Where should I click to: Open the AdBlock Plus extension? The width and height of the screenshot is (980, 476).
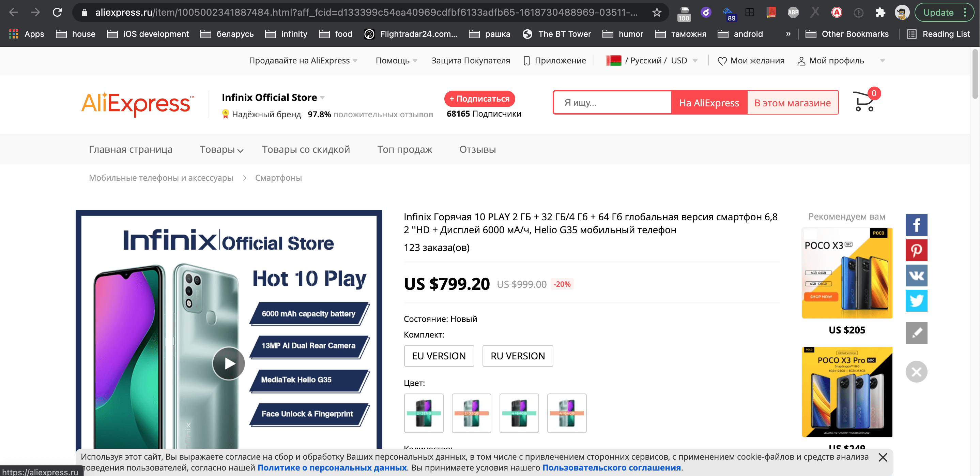pyautogui.click(x=793, y=13)
